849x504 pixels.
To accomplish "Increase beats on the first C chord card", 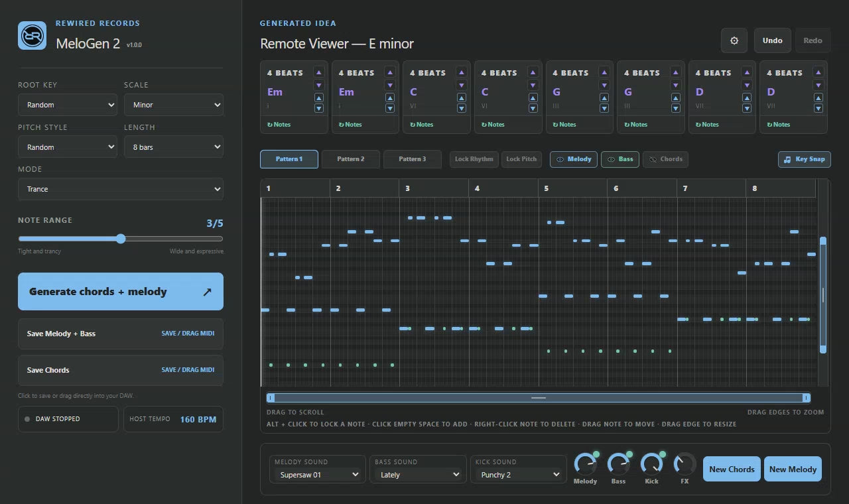I will pyautogui.click(x=462, y=72).
